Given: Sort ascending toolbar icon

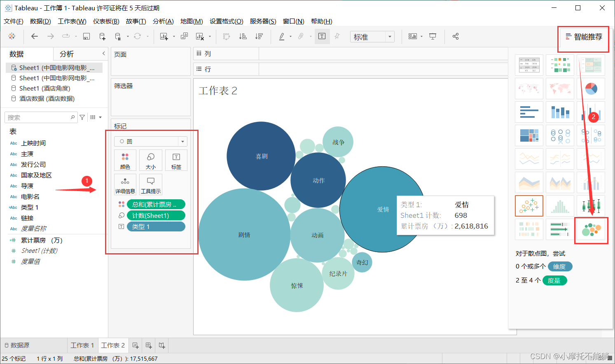Looking at the screenshot, I should click(x=243, y=36).
